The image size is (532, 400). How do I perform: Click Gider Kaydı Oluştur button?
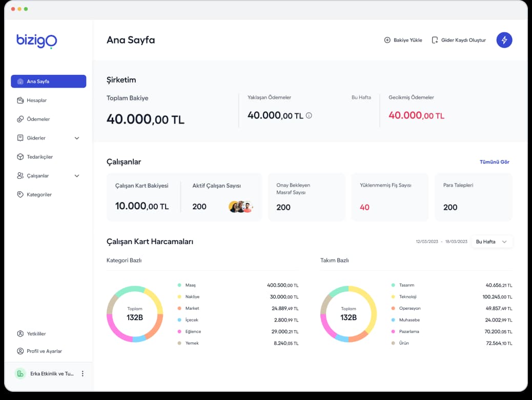click(x=459, y=40)
